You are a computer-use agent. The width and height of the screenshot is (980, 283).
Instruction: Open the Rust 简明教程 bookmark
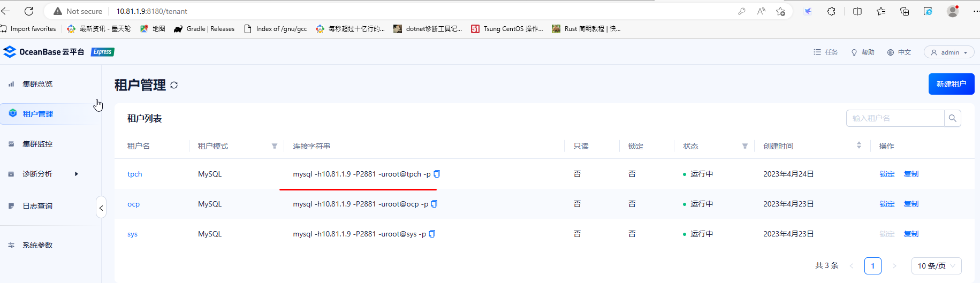(x=586, y=29)
